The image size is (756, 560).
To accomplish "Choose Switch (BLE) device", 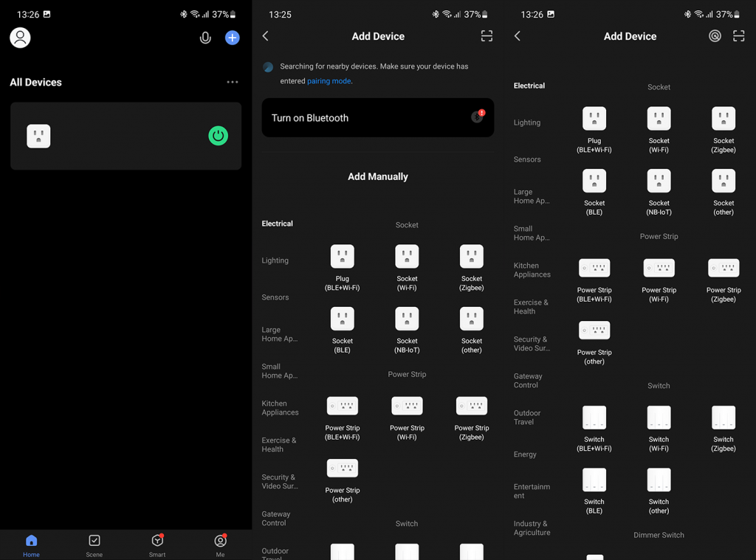I will coord(594,491).
